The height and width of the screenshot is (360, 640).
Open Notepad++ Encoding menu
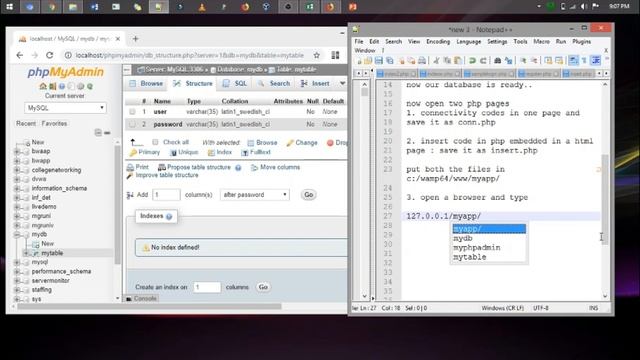pyautogui.click(x=438, y=42)
